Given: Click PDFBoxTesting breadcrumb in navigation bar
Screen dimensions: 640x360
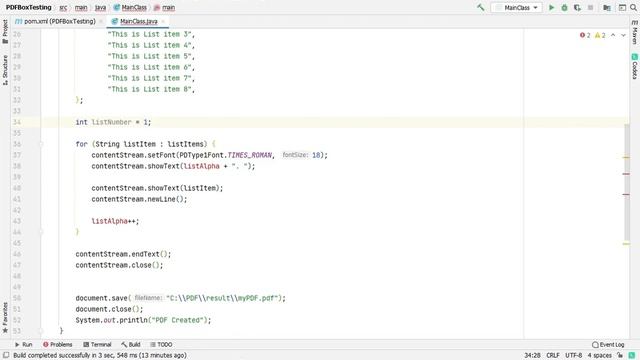Looking at the screenshot, I should tap(29, 7).
